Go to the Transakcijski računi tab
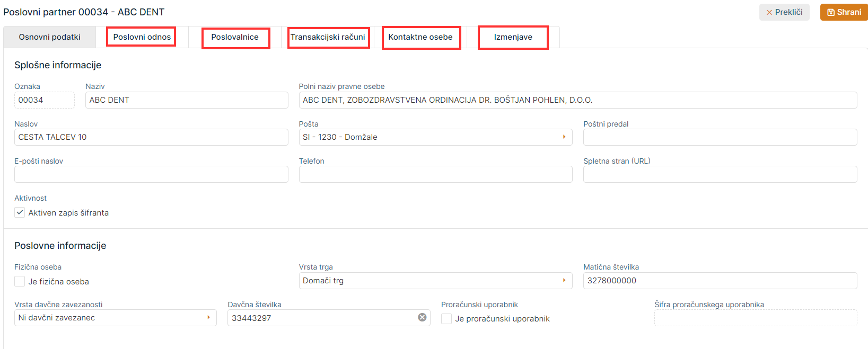The image size is (868, 349). 328,37
